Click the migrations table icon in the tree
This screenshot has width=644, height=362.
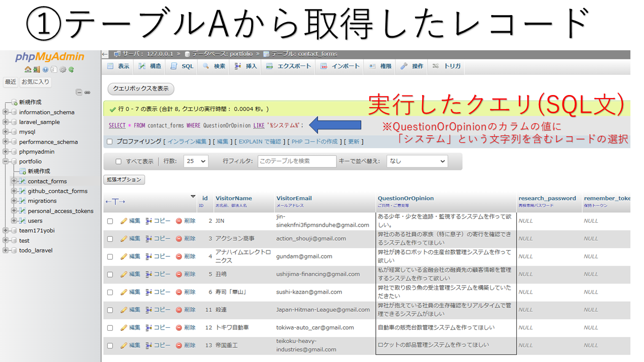(x=22, y=201)
